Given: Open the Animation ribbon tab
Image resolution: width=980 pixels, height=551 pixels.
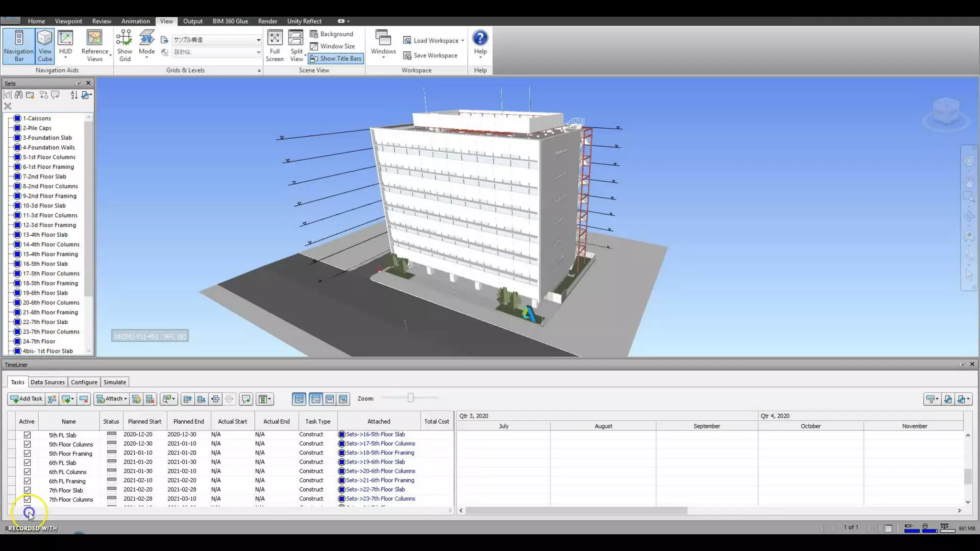Looking at the screenshot, I should [135, 21].
